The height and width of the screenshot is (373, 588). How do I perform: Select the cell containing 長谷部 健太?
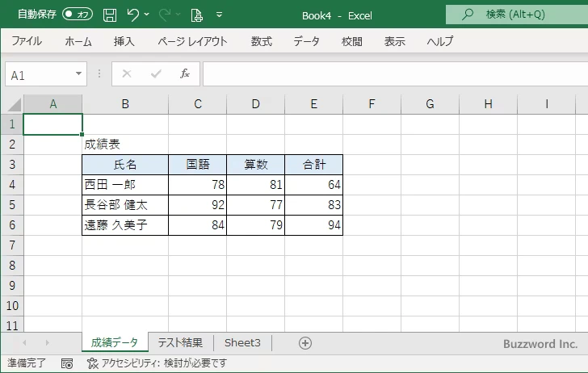coord(125,205)
